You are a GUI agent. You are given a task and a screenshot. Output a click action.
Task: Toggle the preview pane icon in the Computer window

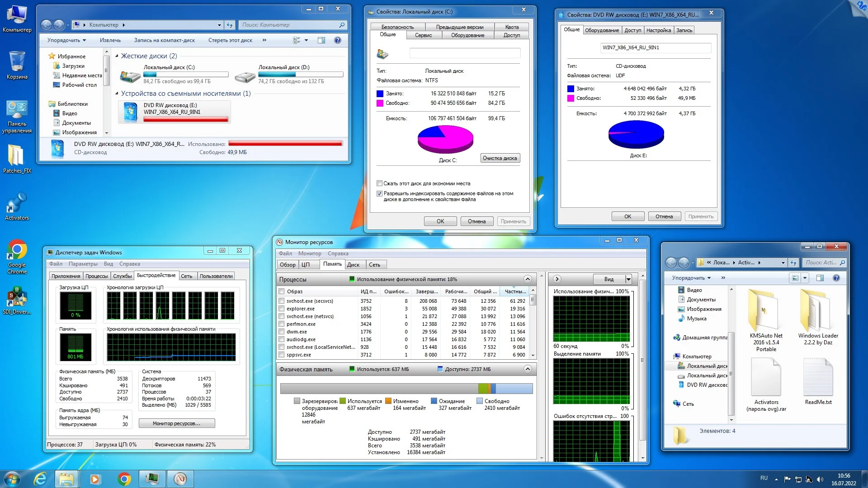point(321,40)
